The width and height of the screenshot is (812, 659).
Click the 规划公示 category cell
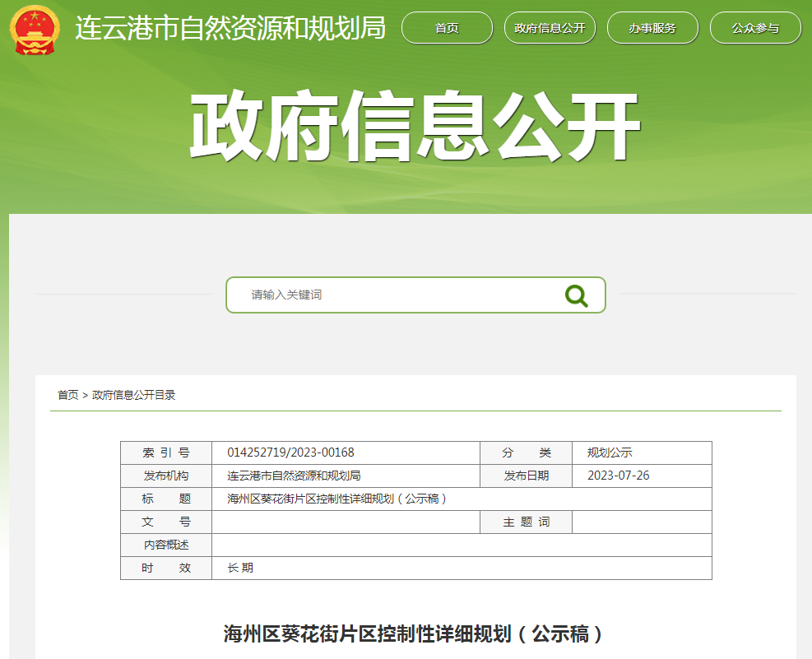642,453
